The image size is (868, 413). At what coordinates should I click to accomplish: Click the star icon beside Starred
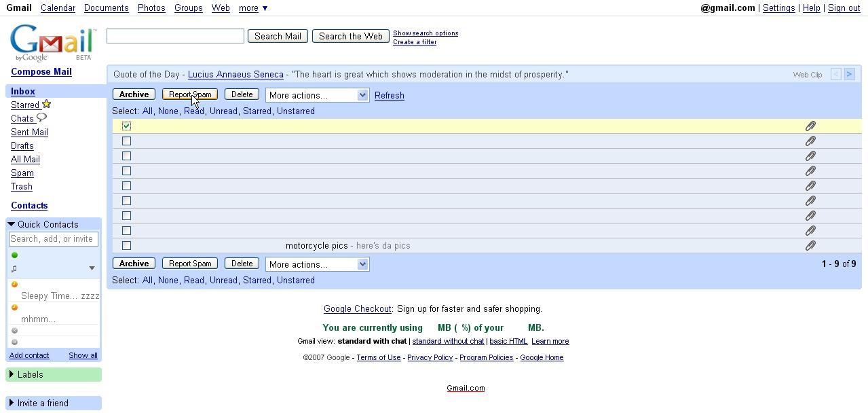[x=46, y=104]
